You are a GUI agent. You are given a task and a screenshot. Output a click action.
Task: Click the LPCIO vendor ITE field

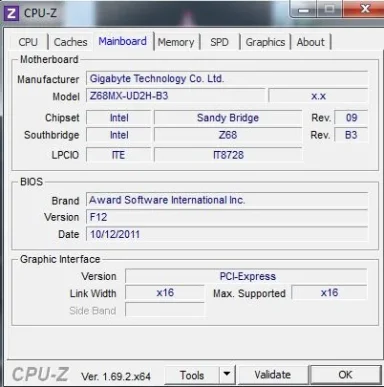click(119, 155)
